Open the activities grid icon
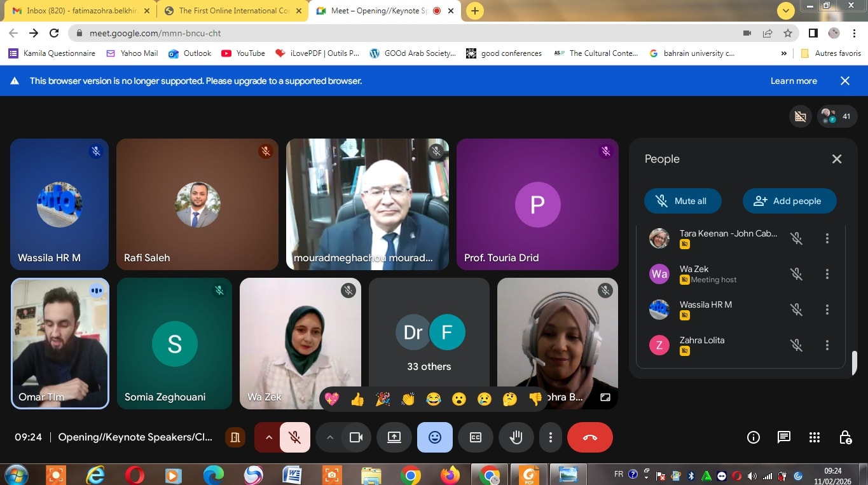Image resolution: width=868 pixels, height=485 pixels. (x=814, y=437)
